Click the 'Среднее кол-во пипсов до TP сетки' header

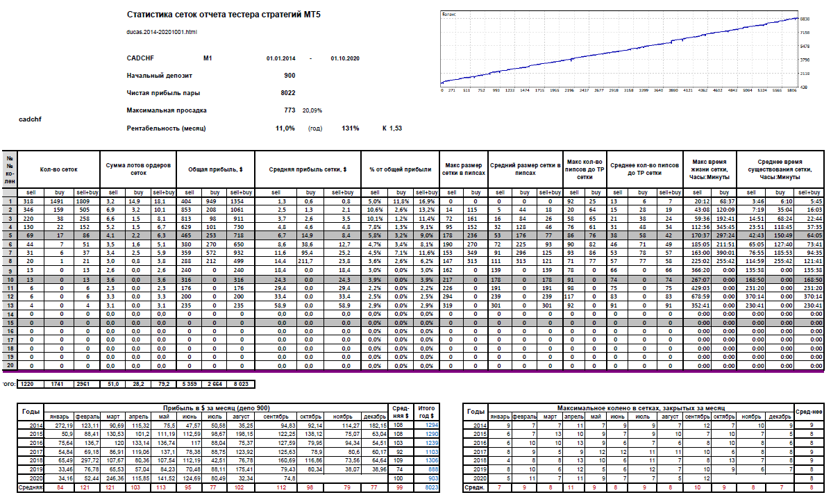click(x=644, y=169)
